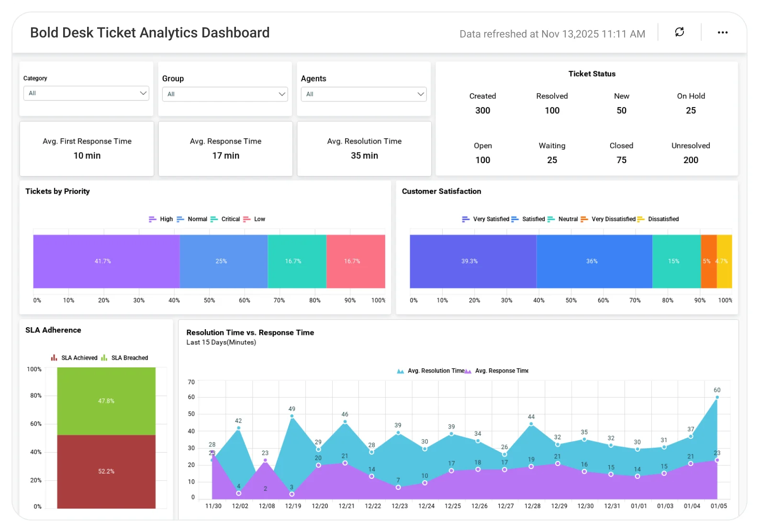Click the Avg. Response Time legend icon

pos(468,371)
